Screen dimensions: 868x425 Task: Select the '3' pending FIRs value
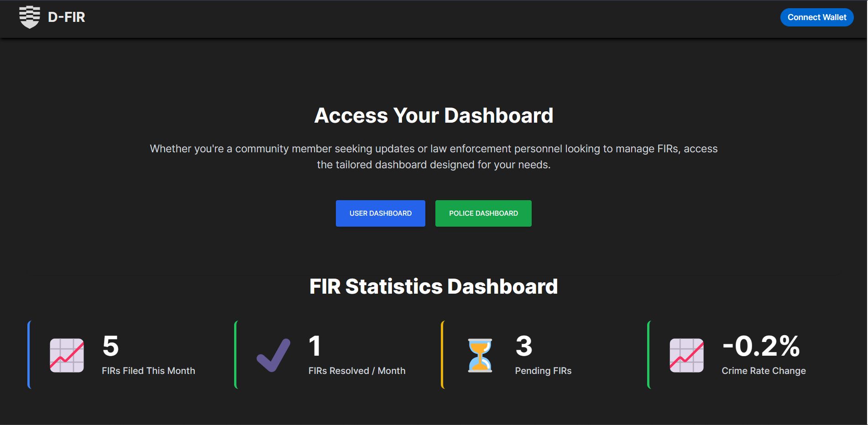point(524,346)
